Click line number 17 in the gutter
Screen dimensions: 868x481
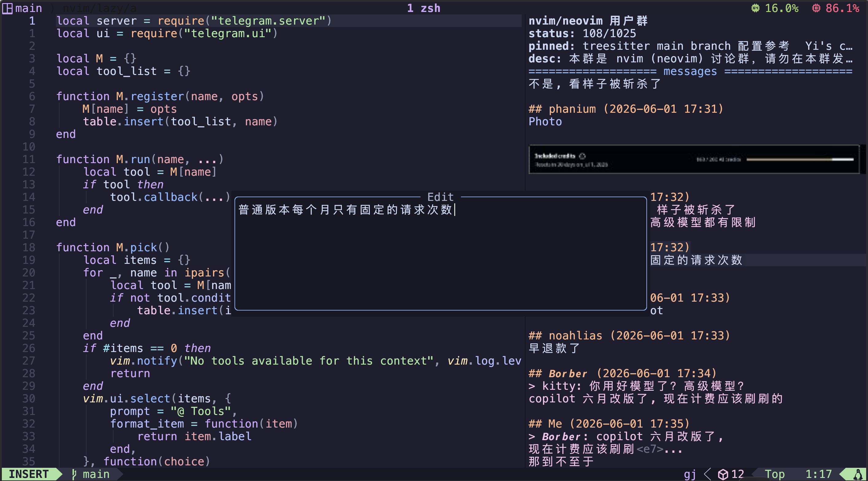(x=29, y=235)
